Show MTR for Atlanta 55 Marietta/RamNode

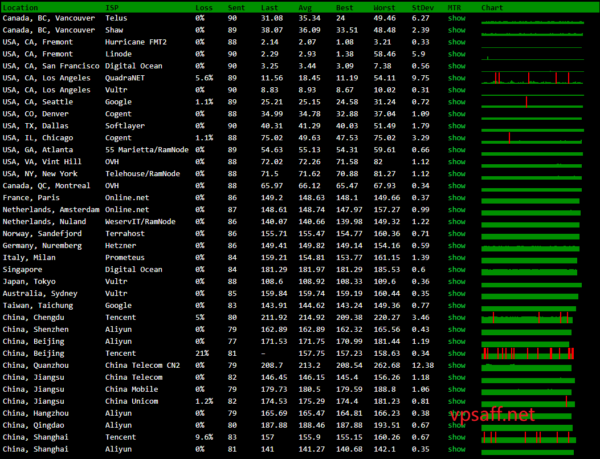[x=457, y=150]
